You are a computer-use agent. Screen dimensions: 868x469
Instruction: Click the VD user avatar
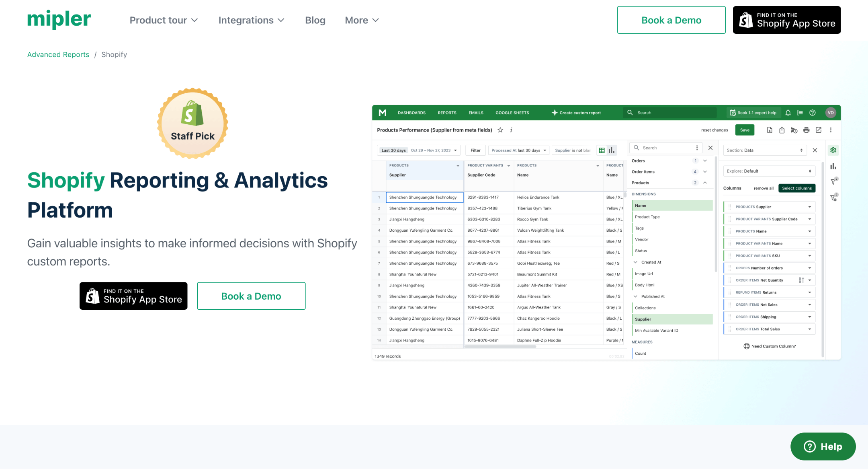pos(831,113)
